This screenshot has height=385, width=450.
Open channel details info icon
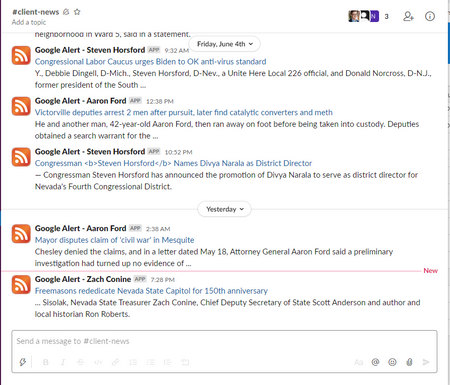[x=430, y=16]
